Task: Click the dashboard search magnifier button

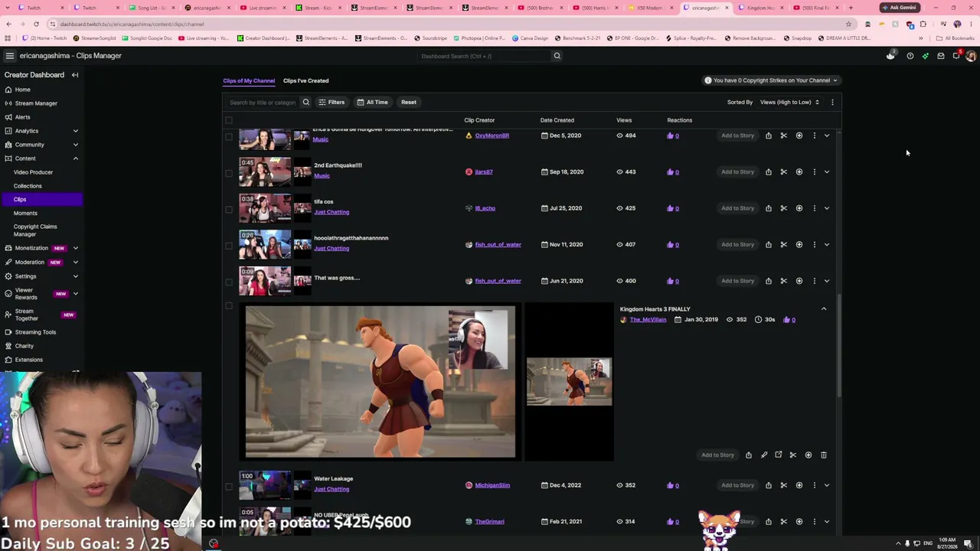Action: [557, 56]
